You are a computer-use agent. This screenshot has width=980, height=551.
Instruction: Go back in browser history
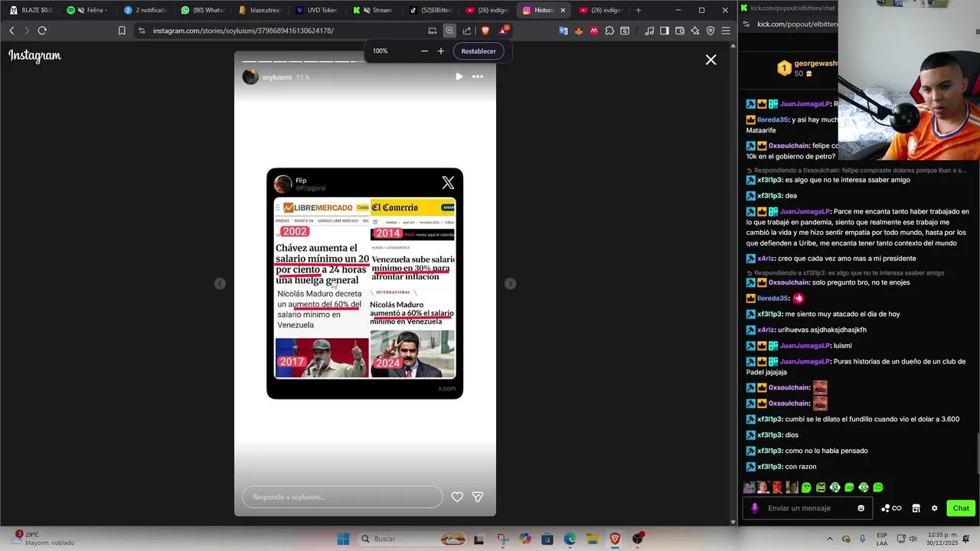(11, 31)
